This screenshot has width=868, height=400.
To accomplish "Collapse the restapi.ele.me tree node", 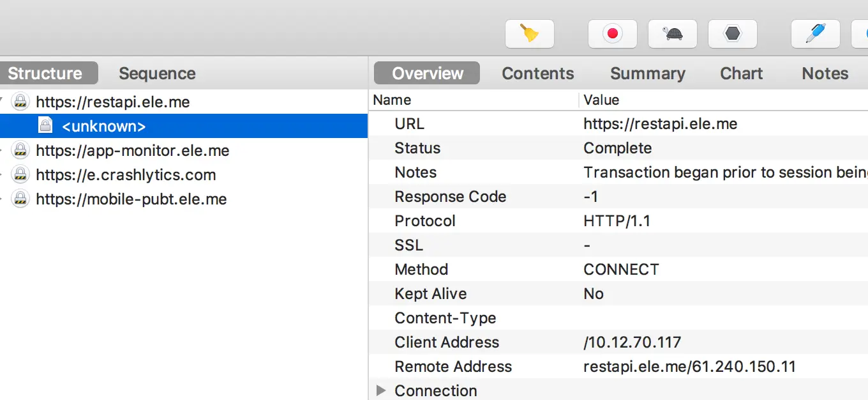I will click(3, 102).
